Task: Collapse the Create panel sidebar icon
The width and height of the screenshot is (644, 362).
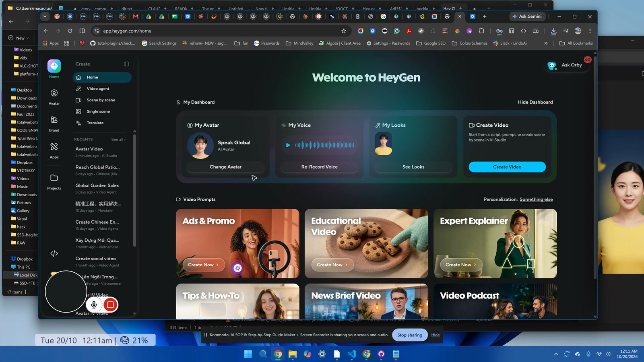Action: tap(126, 64)
